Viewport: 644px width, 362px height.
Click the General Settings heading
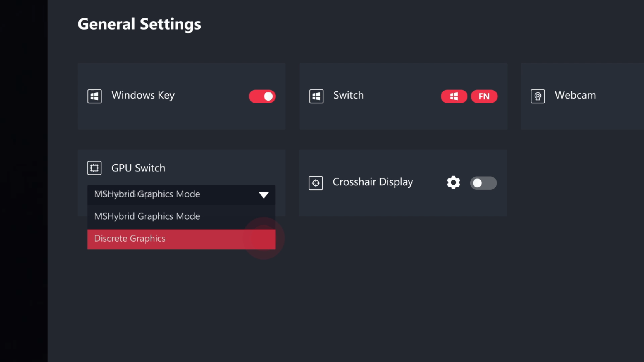[139, 24]
